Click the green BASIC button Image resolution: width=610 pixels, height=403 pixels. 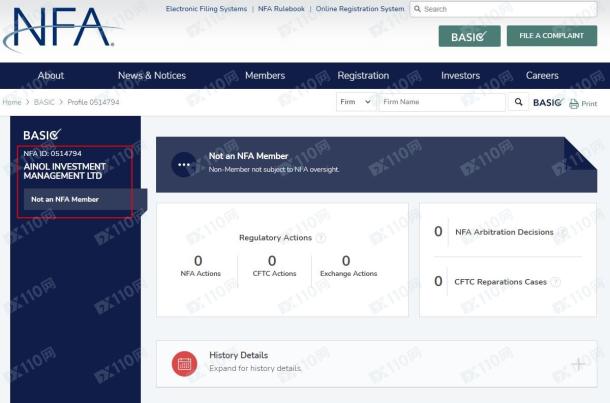(470, 36)
